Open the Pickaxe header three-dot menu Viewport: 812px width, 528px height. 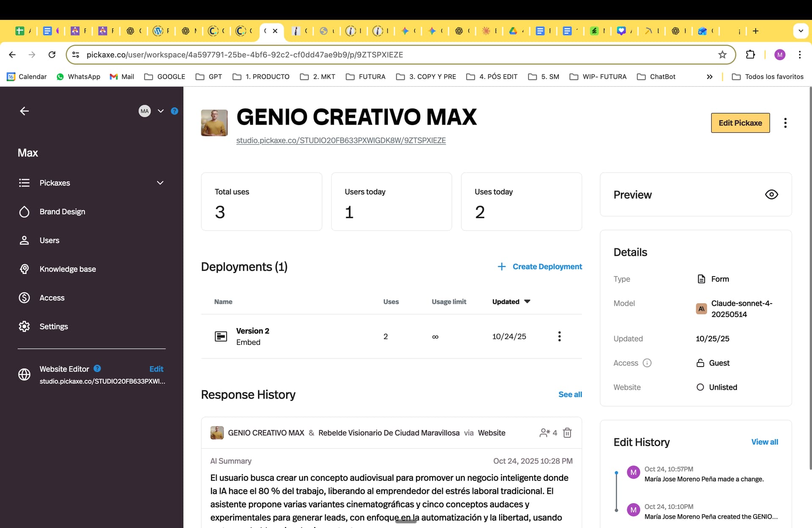[x=785, y=123]
